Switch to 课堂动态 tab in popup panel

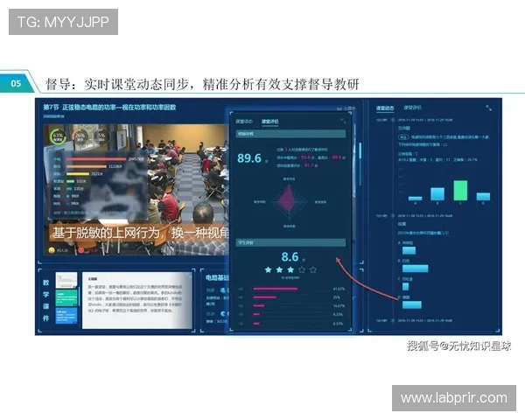point(244,122)
